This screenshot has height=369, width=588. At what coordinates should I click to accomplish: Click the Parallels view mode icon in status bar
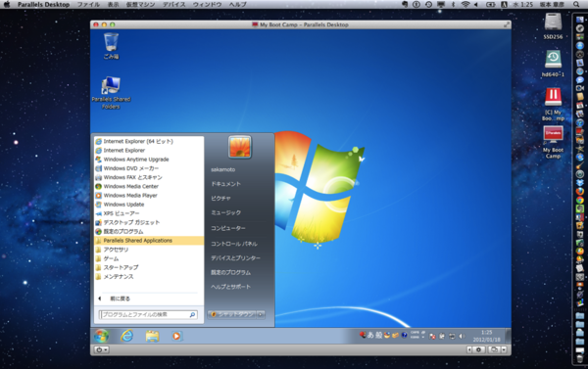[494, 349]
